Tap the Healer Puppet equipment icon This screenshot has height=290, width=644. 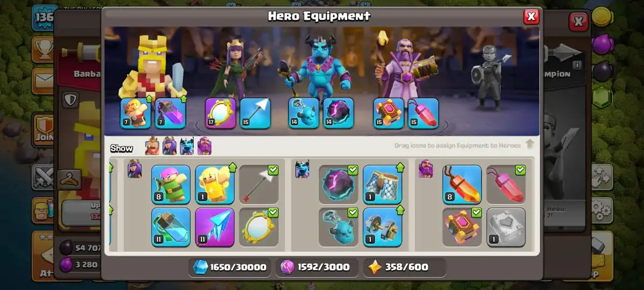pyautogui.click(x=215, y=184)
